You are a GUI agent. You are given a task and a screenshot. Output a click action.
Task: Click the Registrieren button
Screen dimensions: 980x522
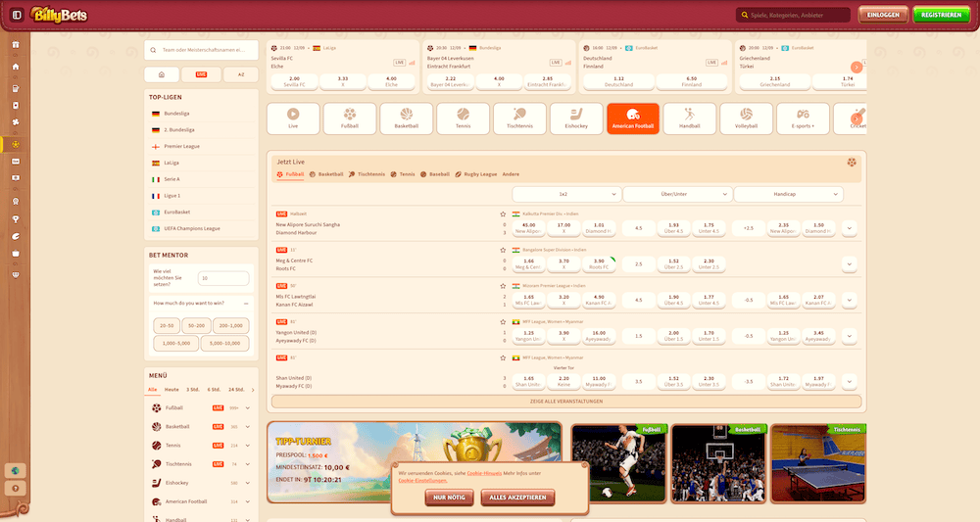click(x=941, y=15)
